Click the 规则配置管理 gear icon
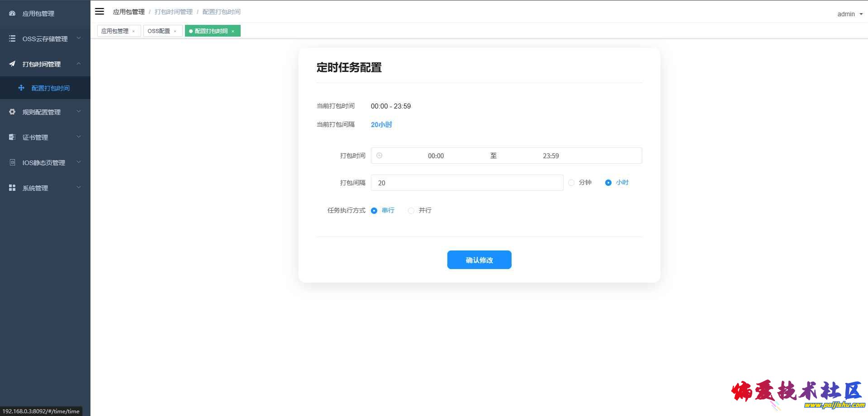Image resolution: width=868 pixels, height=416 pixels. point(12,112)
